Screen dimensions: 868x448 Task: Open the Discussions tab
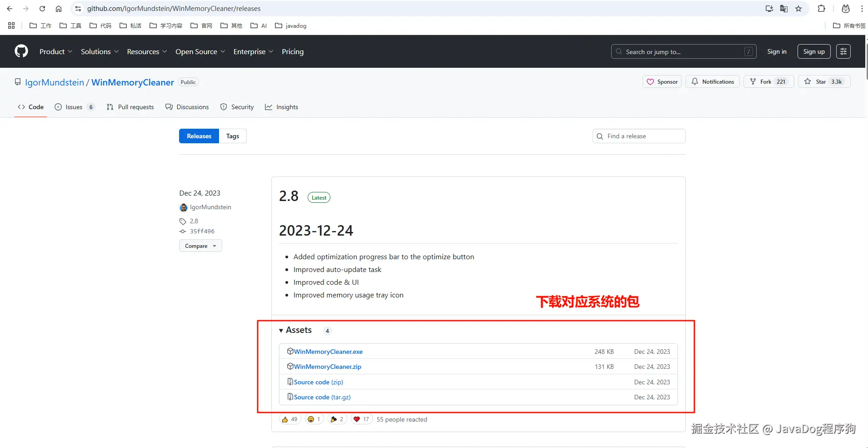187,107
